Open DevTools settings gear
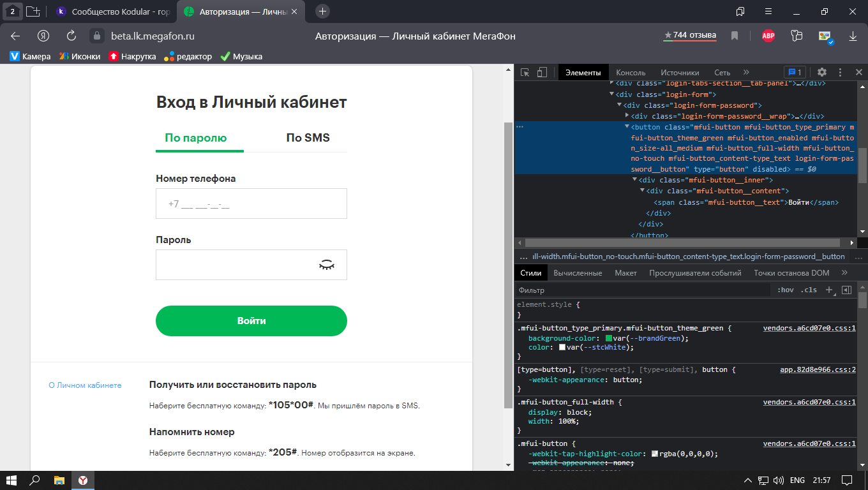 point(822,73)
